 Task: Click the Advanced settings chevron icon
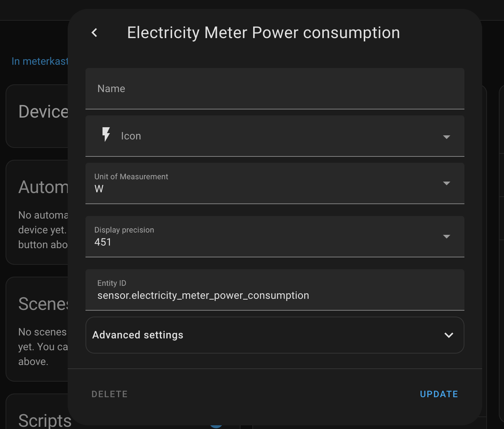[x=448, y=335]
